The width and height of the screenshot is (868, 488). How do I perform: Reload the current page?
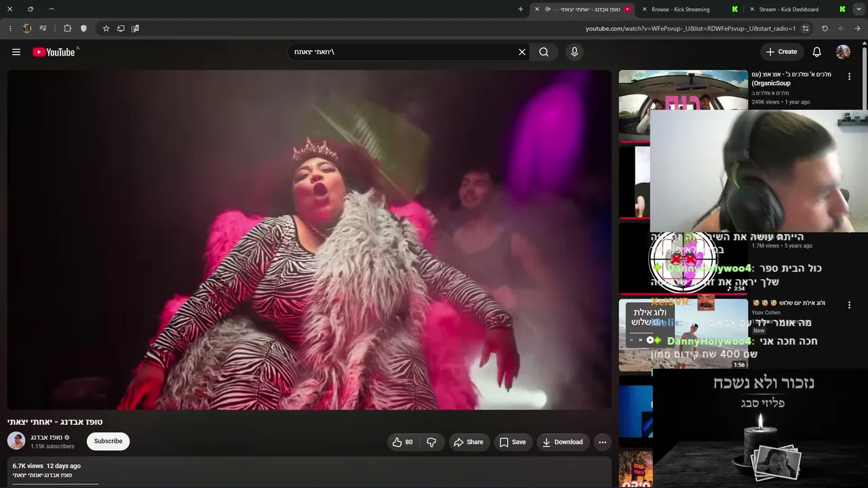pyautogui.click(x=825, y=28)
